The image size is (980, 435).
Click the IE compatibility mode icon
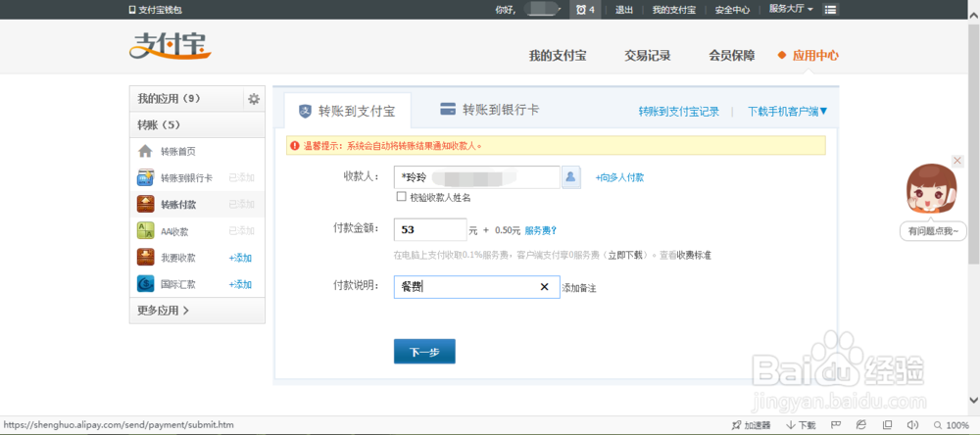coord(861,425)
